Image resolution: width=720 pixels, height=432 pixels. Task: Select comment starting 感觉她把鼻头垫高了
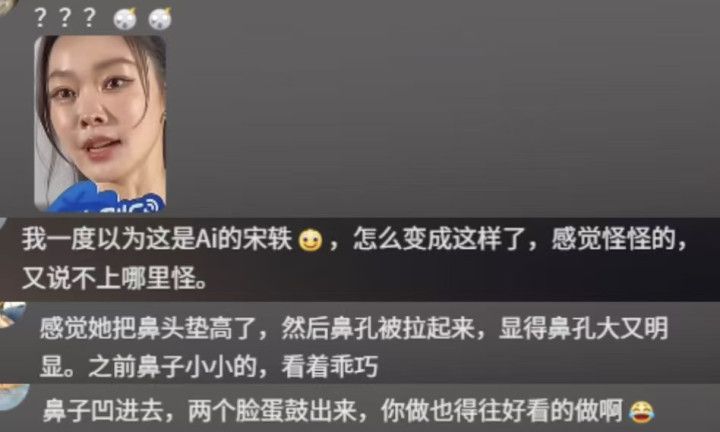coord(354,348)
